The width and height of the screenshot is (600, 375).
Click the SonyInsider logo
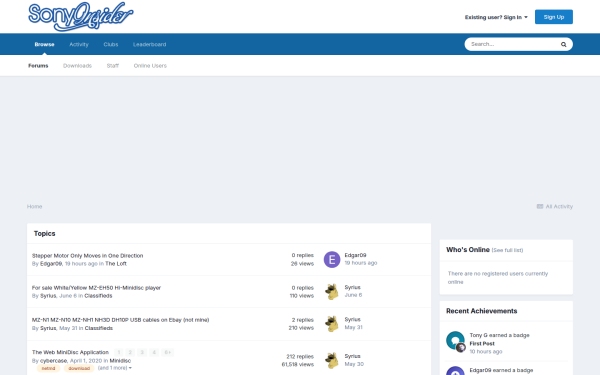(x=81, y=16)
